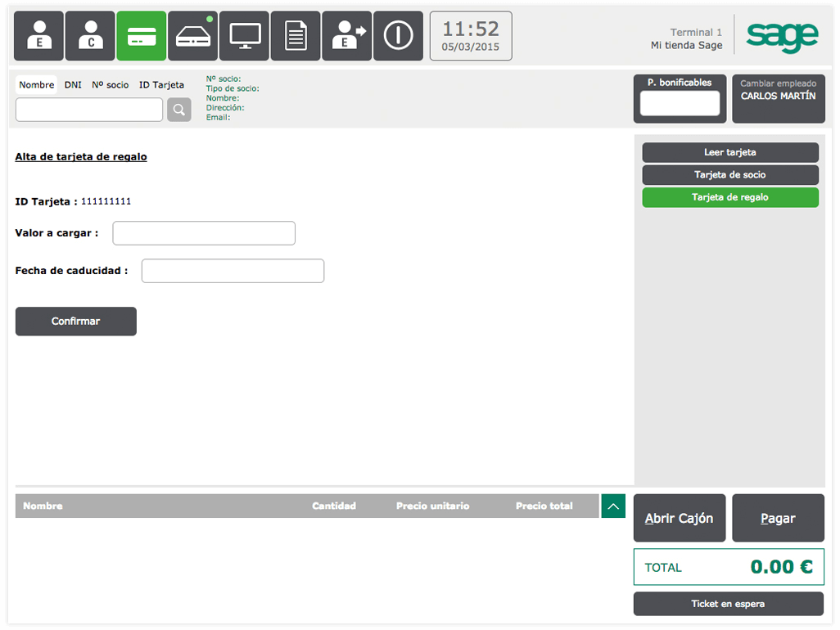Click the Fecha de caducidad field
Image resolution: width=840 pixels, height=630 pixels.
click(233, 271)
